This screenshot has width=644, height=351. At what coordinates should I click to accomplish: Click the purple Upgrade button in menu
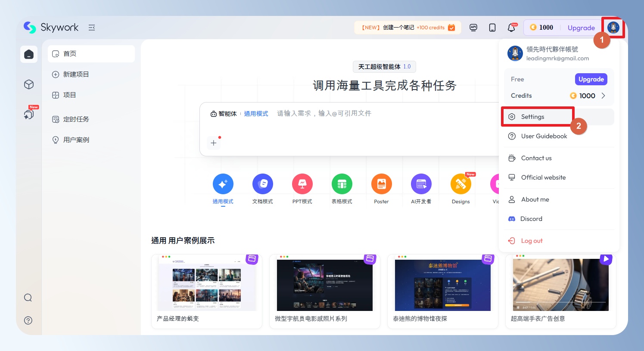591,79
